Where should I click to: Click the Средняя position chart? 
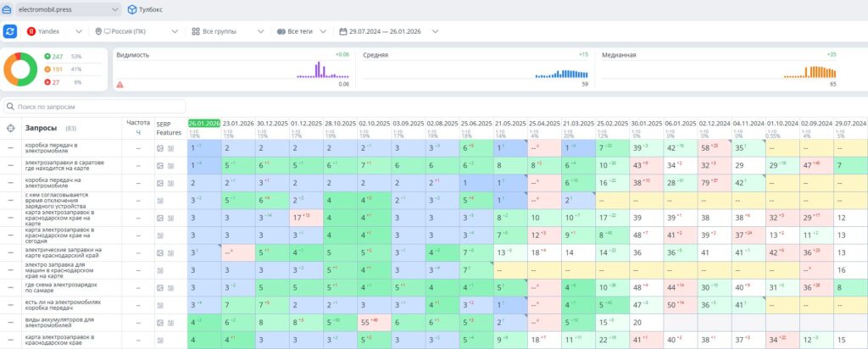(476, 69)
